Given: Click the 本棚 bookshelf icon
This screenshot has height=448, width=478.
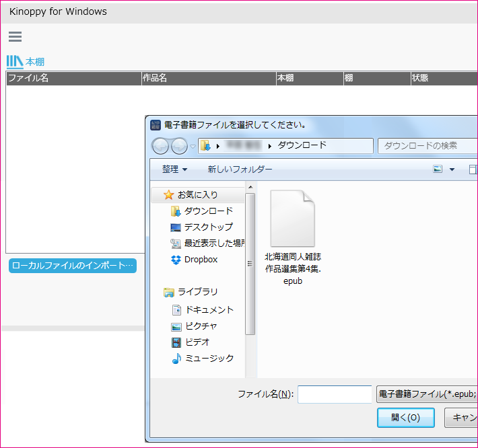Looking at the screenshot, I should point(15,62).
